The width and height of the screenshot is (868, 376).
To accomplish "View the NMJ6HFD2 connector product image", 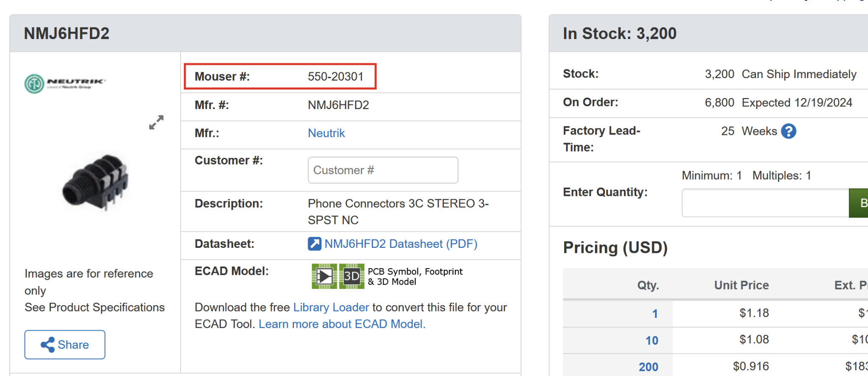I will 96,182.
